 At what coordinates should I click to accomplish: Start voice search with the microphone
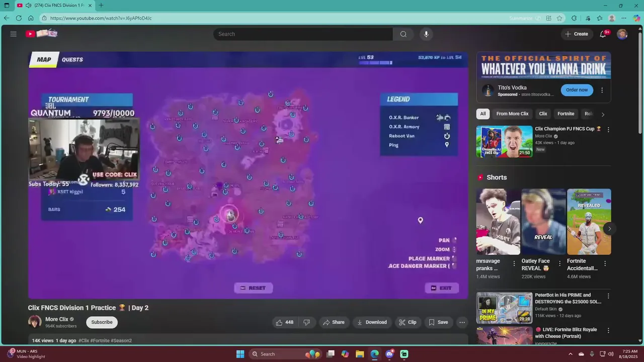click(x=426, y=34)
